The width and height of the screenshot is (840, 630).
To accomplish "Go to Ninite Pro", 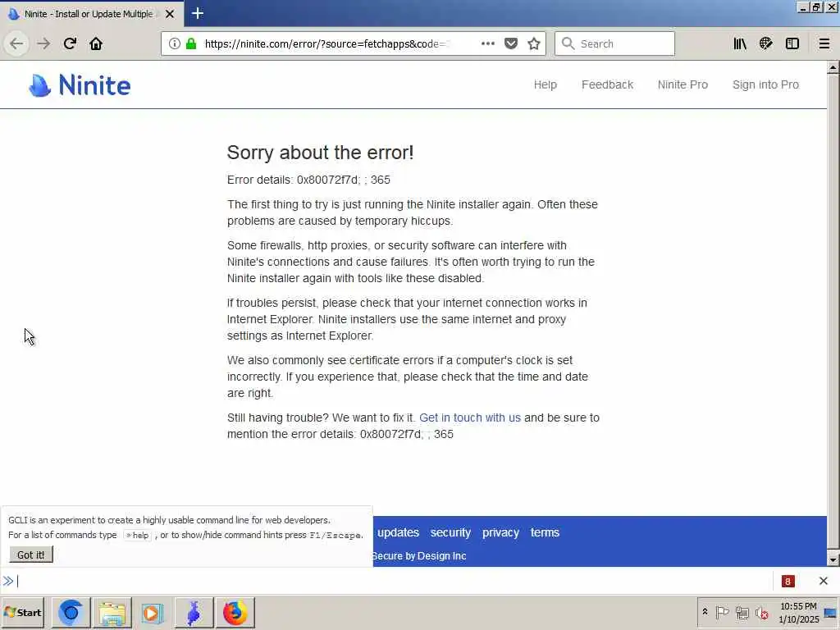I will (682, 84).
